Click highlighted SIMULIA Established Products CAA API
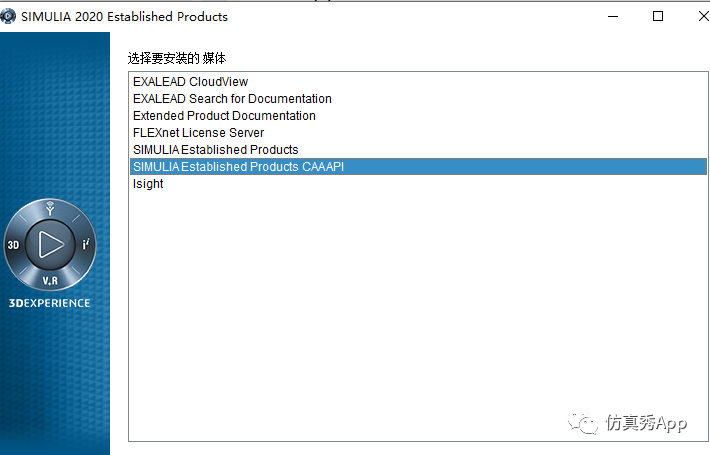The height and width of the screenshot is (455, 710). [418, 167]
